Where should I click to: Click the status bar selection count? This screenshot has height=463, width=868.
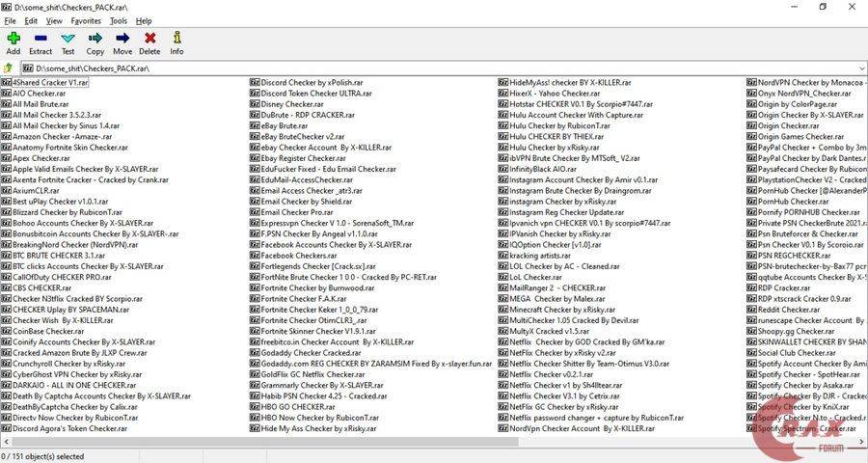pyautogui.click(x=42, y=456)
